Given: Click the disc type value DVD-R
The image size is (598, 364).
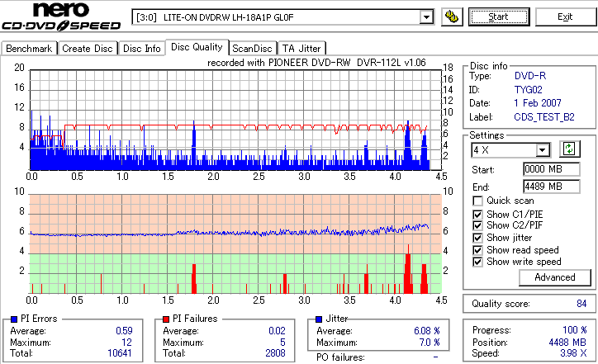Looking at the screenshot, I should (530, 76).
